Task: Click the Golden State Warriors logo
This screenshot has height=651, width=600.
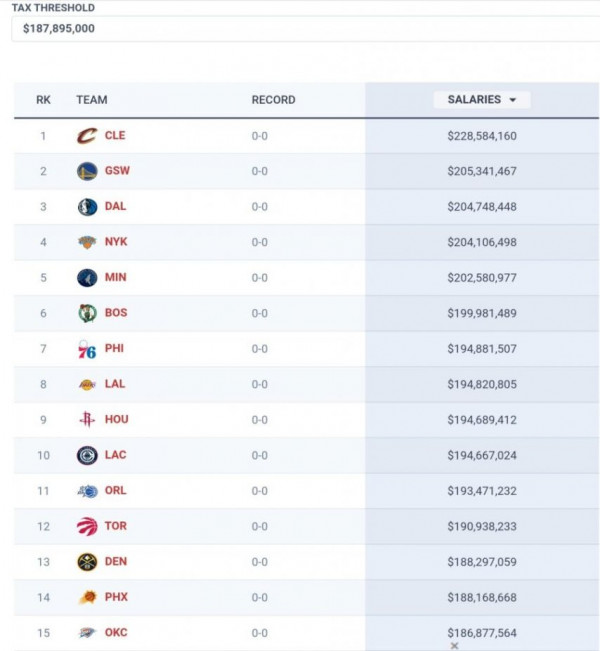Action: [87, 171]
